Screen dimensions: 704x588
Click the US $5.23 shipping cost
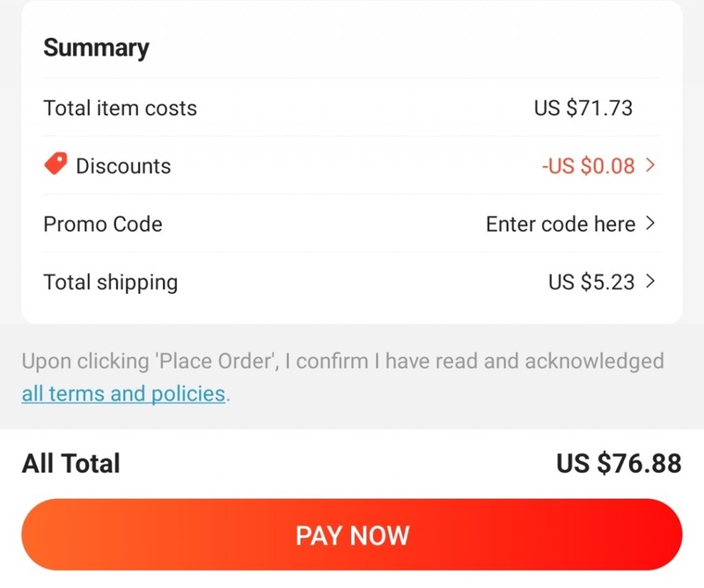click(x=592, y=282)
